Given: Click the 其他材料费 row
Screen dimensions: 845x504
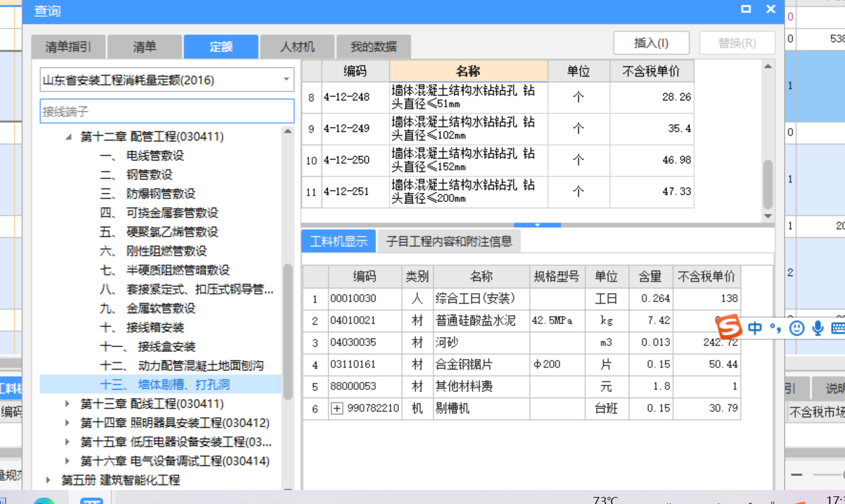Looking at the screenshot, I should tap(521, 386).
